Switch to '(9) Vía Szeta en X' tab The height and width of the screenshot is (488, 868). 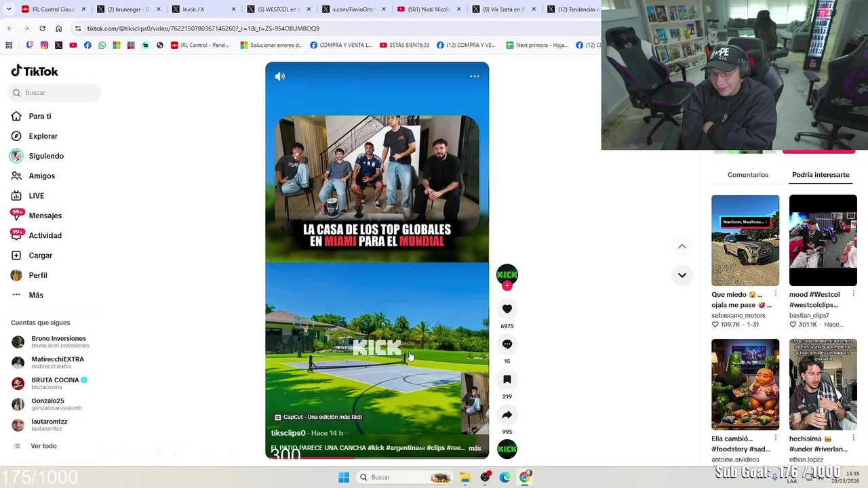pyautogui.click(x=504, y=9)
